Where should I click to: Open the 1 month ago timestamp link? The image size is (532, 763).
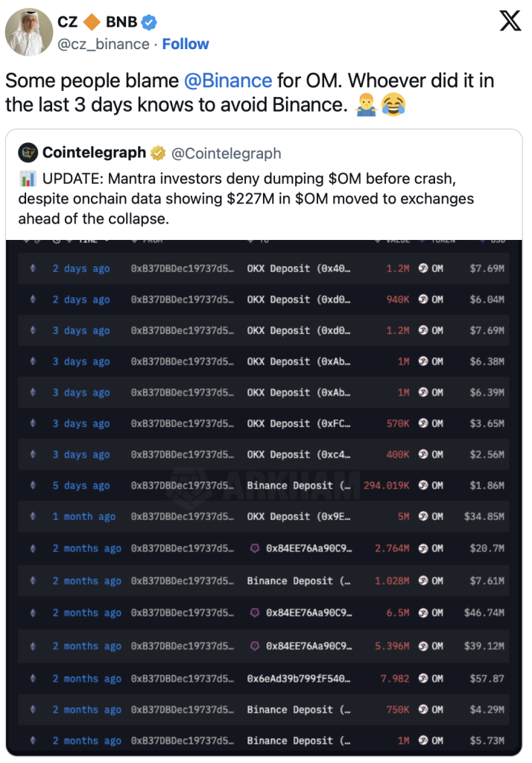point(83,516)
